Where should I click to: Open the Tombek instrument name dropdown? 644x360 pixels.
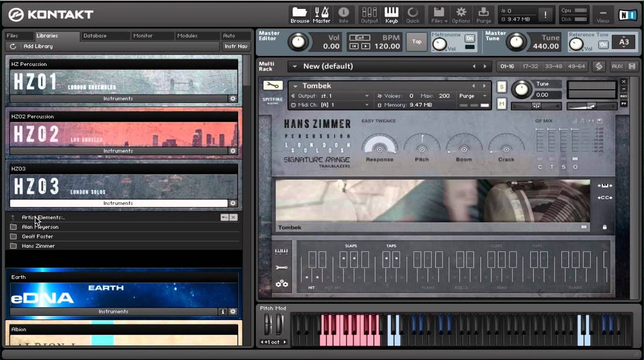(295, 86)
